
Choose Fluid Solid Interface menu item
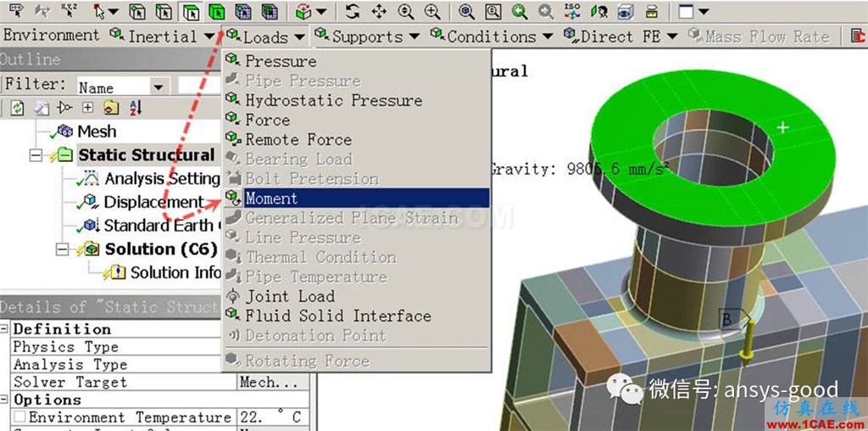(x=357, y=316)
